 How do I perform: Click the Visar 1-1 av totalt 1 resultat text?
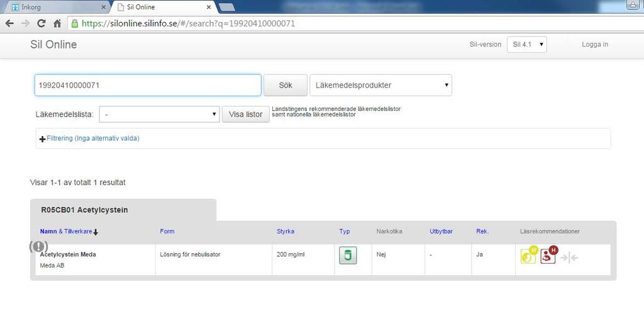[x=77, y=182]
